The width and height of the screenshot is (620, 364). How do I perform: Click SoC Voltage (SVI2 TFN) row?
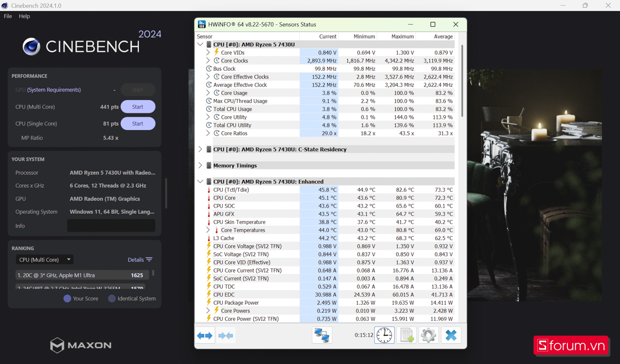325,254
